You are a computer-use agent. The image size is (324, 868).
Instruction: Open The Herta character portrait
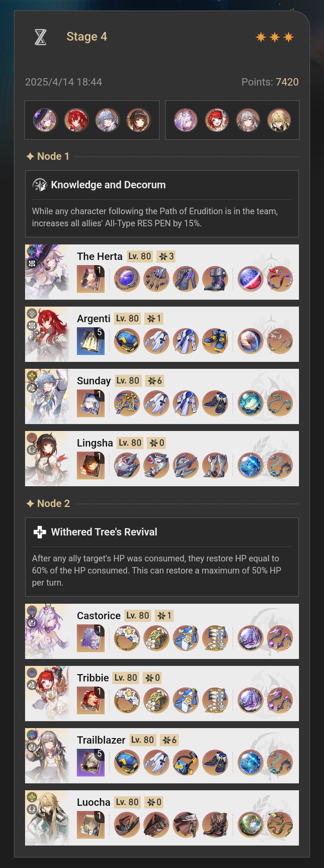(x=47, y=272)
